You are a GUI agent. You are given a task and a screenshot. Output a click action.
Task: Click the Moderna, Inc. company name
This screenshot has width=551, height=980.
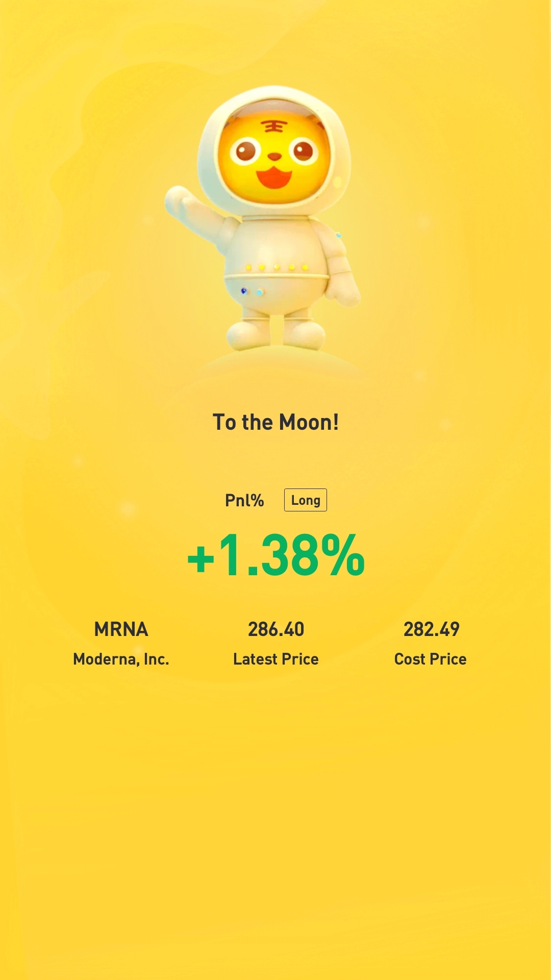121,659
